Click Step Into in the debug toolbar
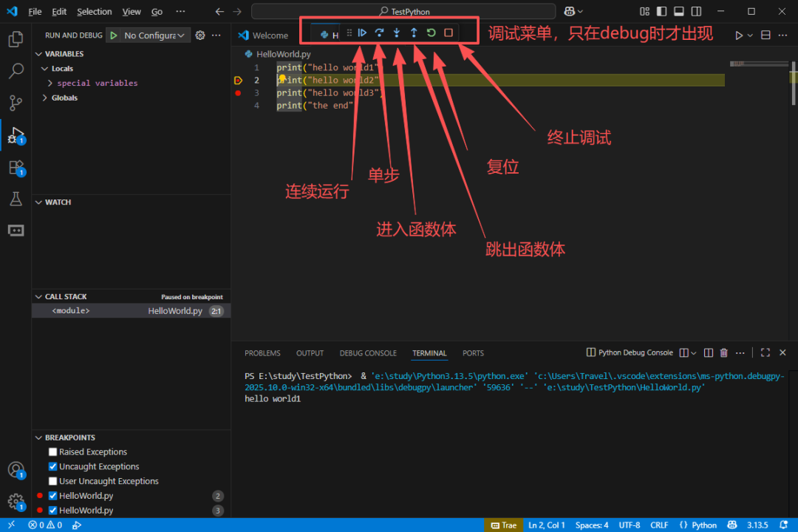Image resolution: width=798 pixels, height=532 pixels. 397,33
